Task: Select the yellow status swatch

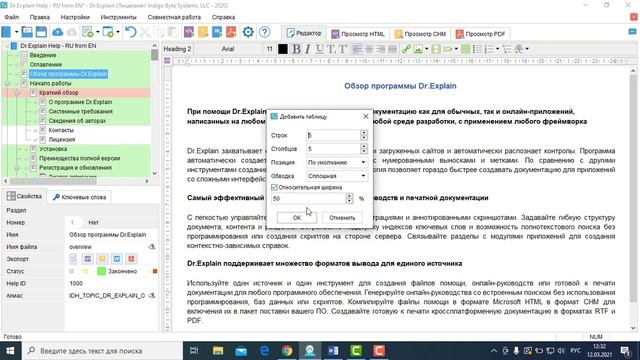Action: coord(86,271)
